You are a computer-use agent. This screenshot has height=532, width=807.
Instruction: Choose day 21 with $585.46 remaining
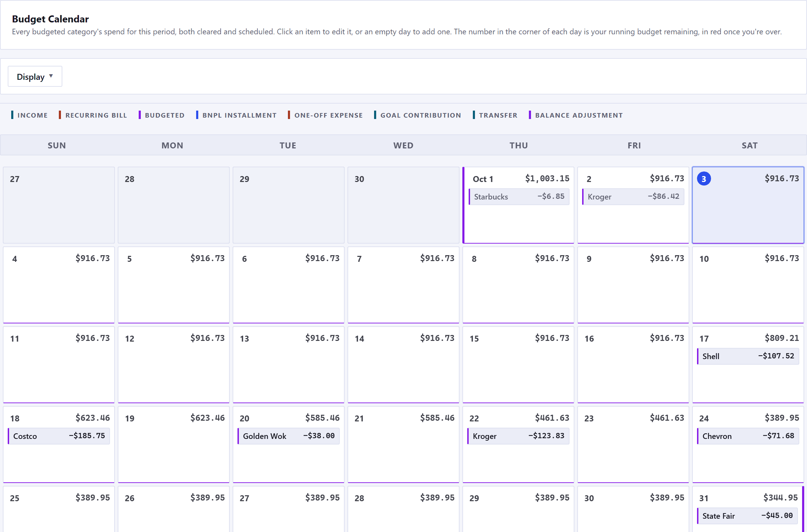click(403, 444)
